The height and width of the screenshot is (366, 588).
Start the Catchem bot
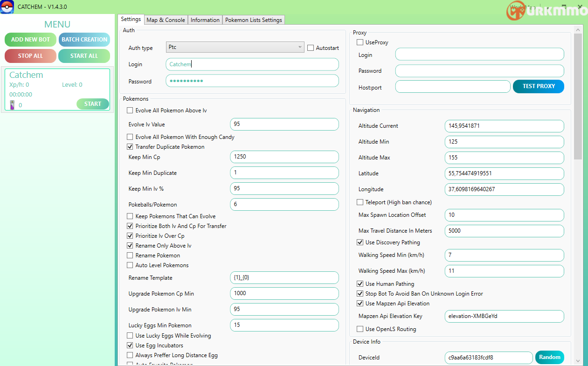(x=93, y=104)
